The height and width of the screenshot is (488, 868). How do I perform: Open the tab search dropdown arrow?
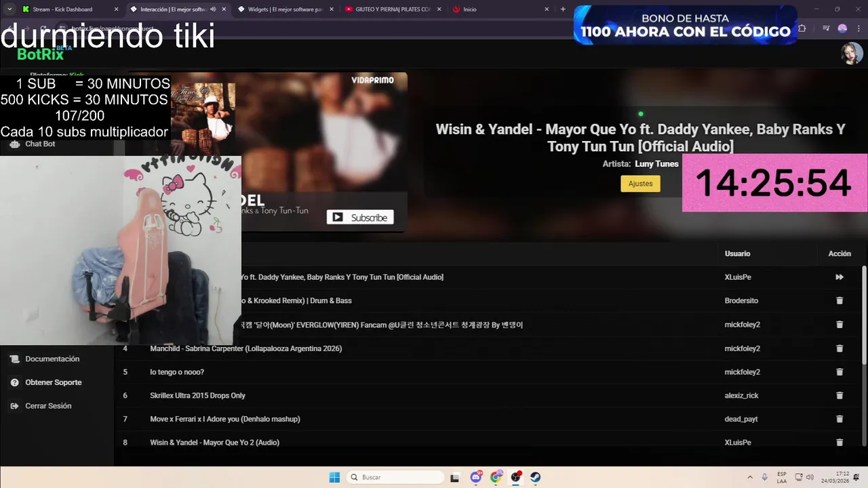(9, 9)
